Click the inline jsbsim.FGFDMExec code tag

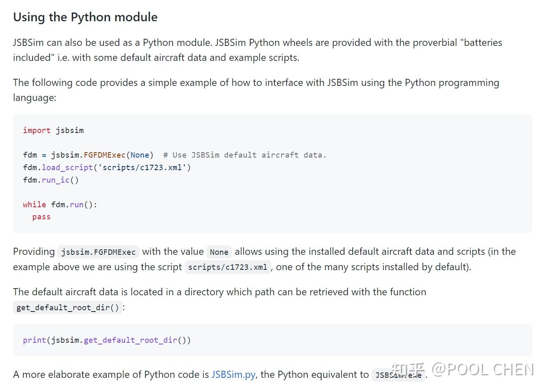(x=98, y=252)
